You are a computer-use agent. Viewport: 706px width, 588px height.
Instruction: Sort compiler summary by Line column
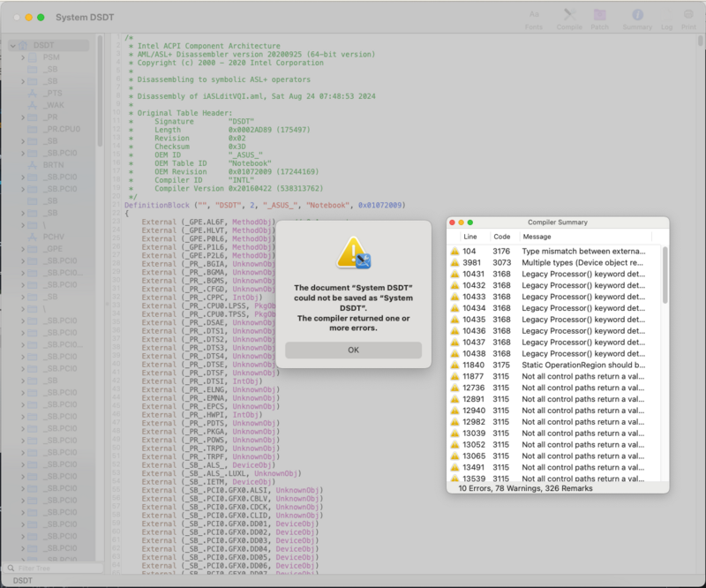pos(470,237)
